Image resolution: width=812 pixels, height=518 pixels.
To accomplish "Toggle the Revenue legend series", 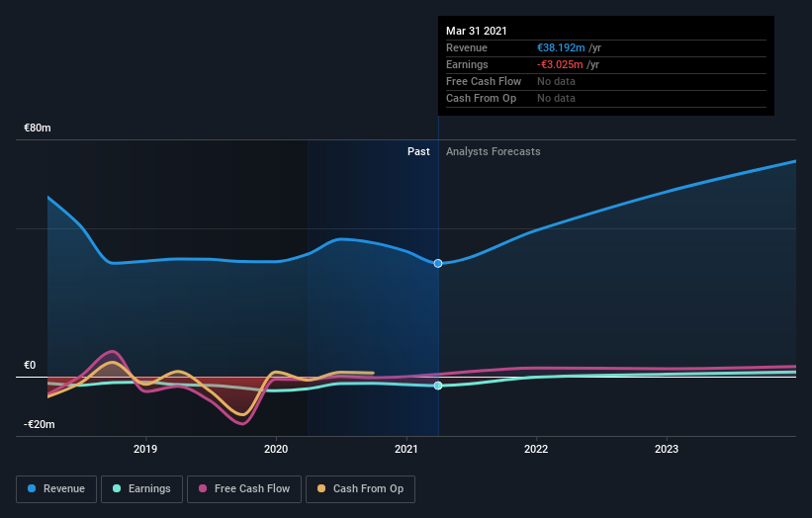I will click(x=56, y=489).
